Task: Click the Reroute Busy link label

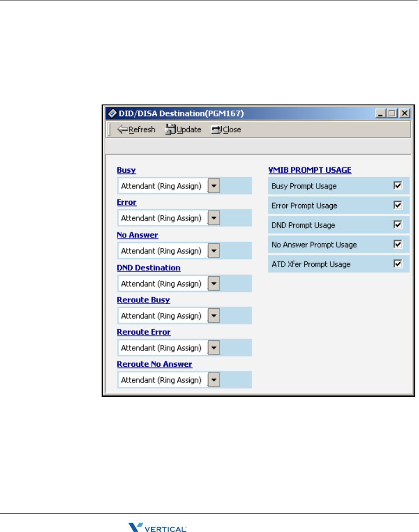Action: tap(143, 300)
